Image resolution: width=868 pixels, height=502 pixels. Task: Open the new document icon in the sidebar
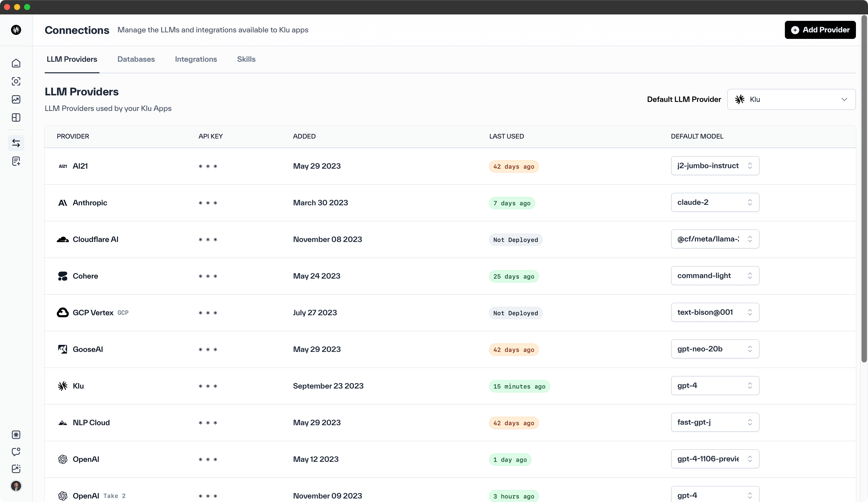click(x=16, y=161)
